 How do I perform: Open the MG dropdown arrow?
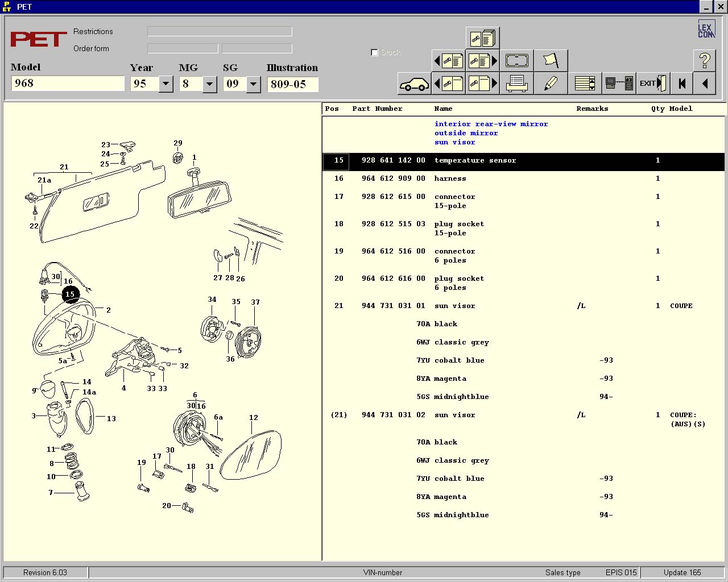click(209, 84)
